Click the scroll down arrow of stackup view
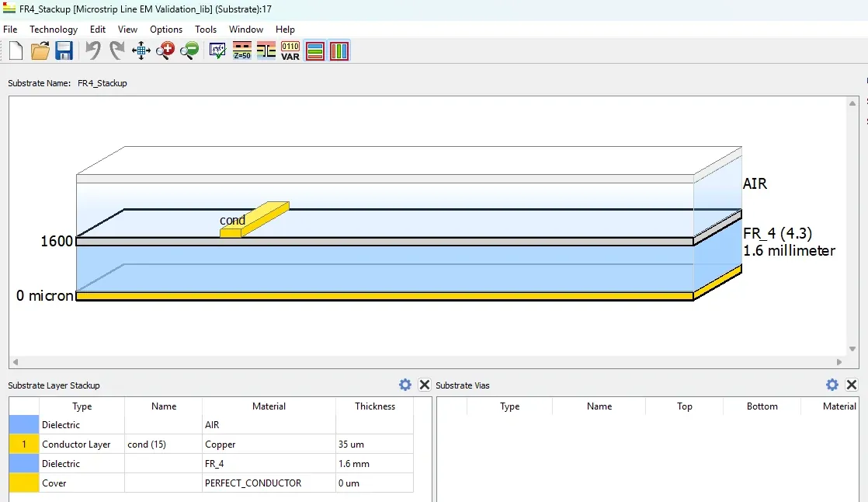This screenshot has width=868, height=502. click(852, 349)
